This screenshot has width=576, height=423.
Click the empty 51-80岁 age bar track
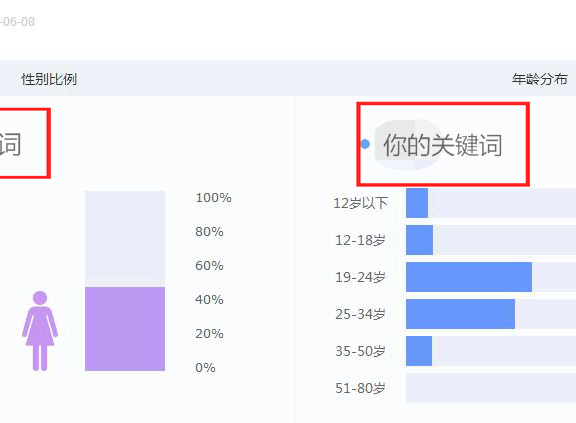[x=491, y=388]
